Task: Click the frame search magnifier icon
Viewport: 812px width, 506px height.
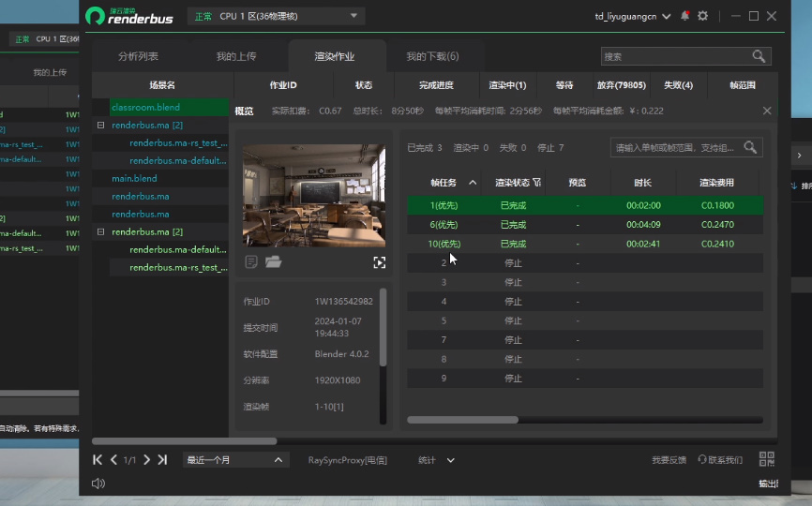Action: tap(750, 147)
